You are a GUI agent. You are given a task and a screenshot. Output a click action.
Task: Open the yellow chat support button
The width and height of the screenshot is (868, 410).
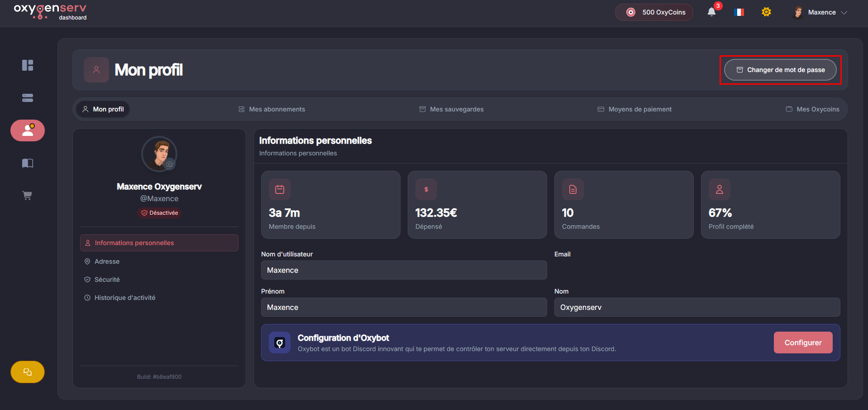(28, 372)
